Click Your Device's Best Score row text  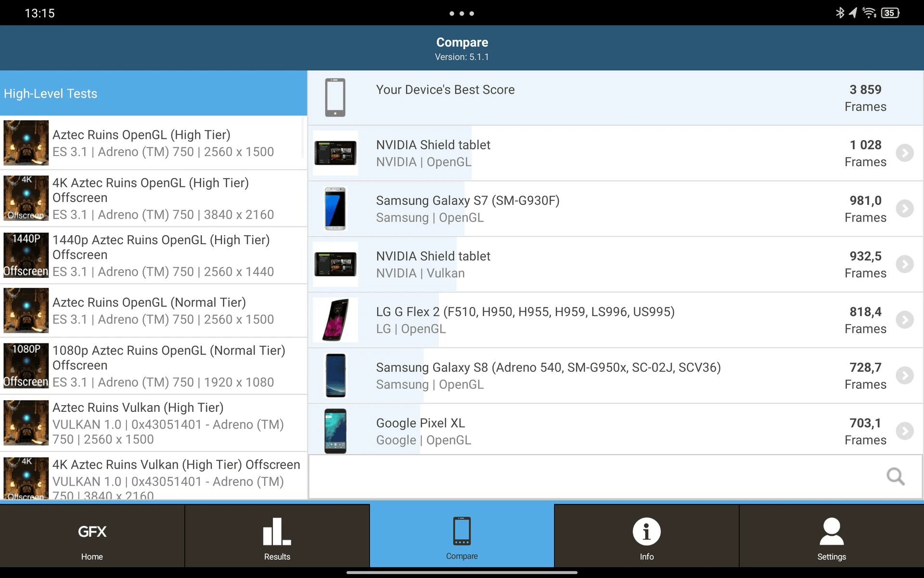(445, 90)
